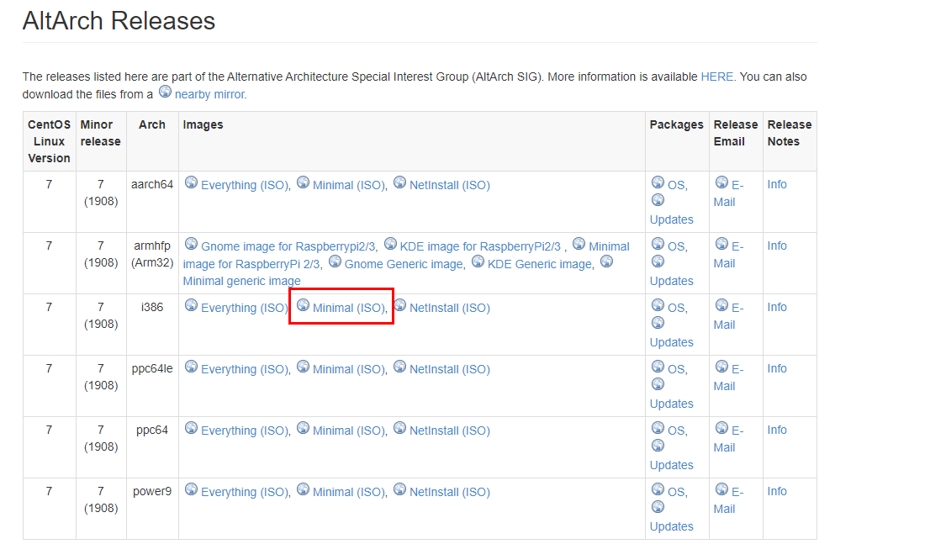Open armhfp OS packages link
946x560 pixels.
pos(676,247)
